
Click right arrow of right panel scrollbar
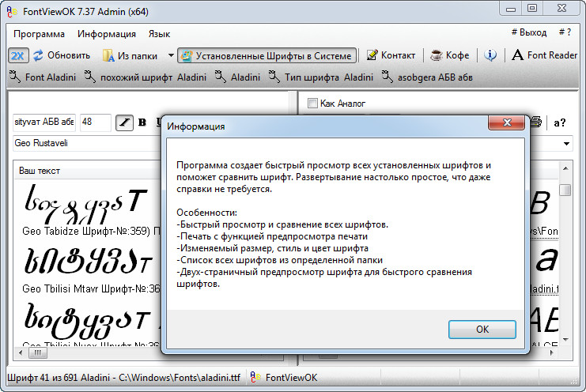tap(552, 352)
